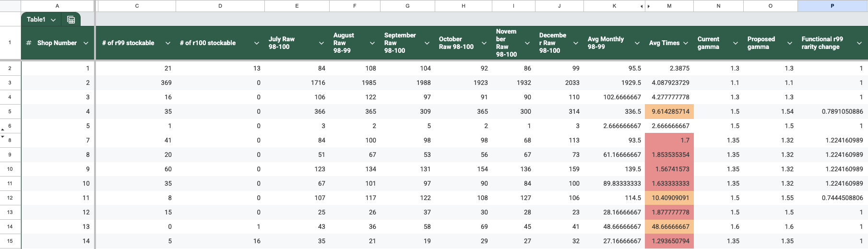Click the orange cell with 9.614285714
Image resolution: width=868 pixels, height=249 pixels.
coord(669,111)
